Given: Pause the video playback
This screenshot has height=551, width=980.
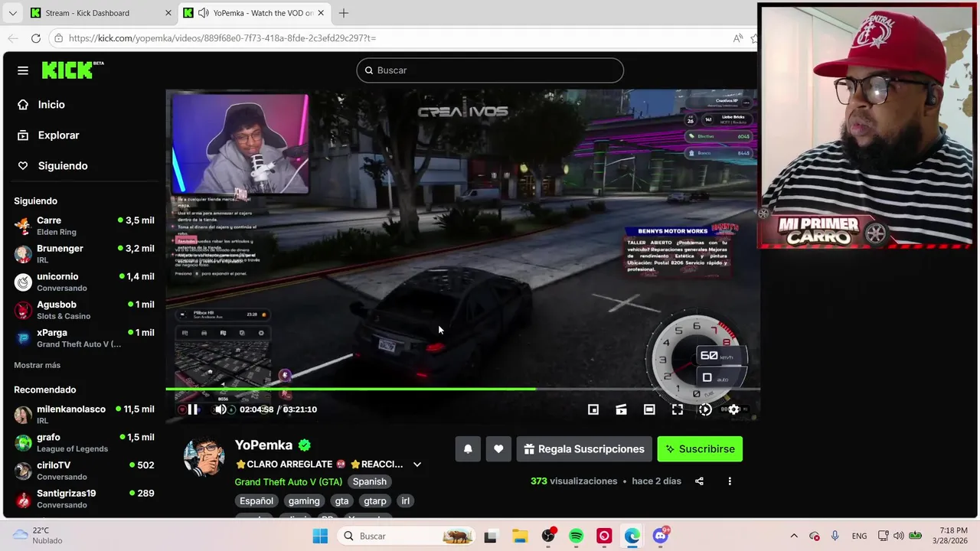Looking at the screenshot, I should click(x=193, y=409).
